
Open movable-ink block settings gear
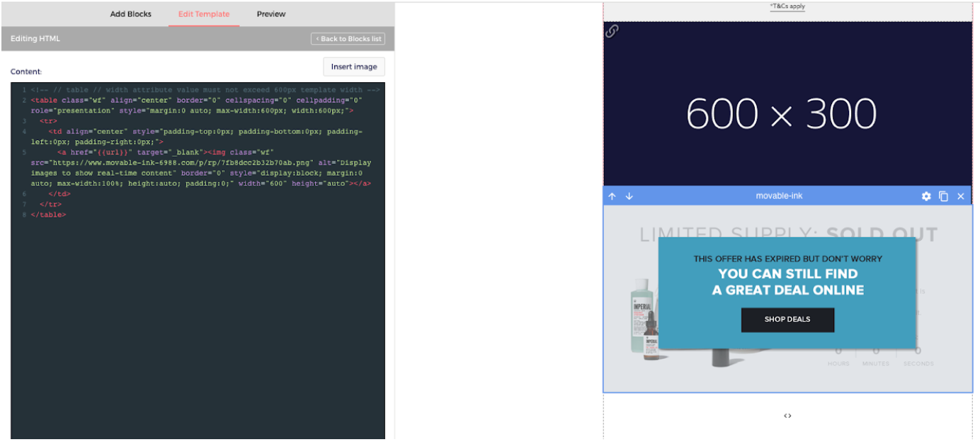tap(926, 196)
